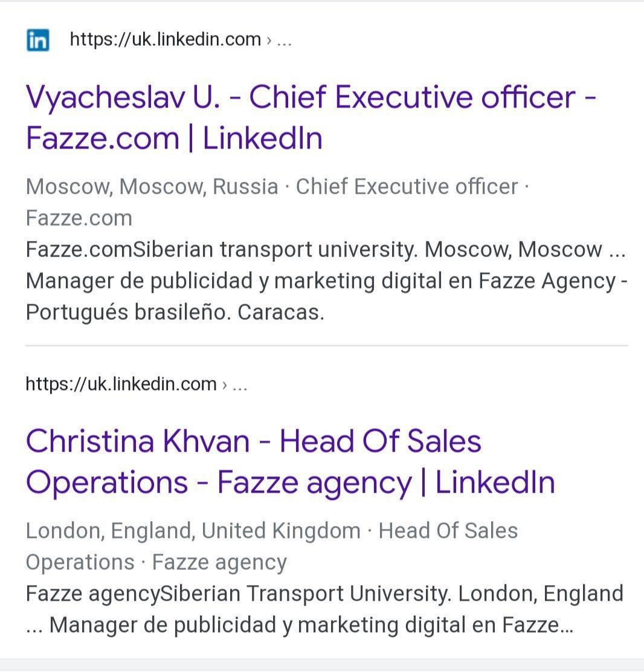Select 'London, England, United Kingdom' location text

point(193,531)
